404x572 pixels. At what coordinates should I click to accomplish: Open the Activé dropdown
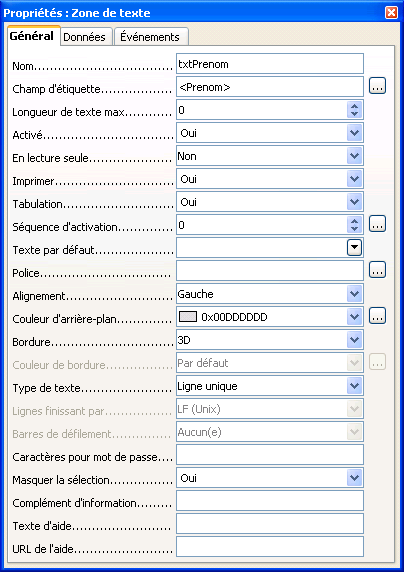click(x=354, y=133)
